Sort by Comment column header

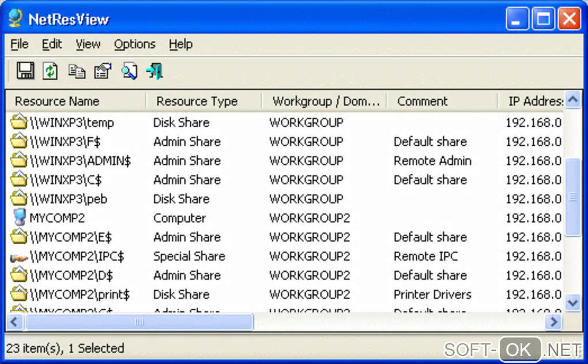[x=443, y=101]
